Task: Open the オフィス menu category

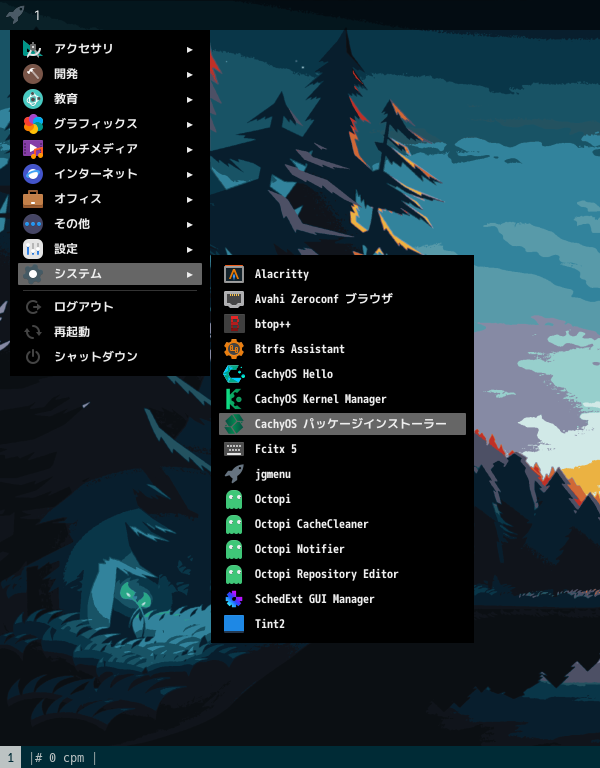Action: pos(110,199)
